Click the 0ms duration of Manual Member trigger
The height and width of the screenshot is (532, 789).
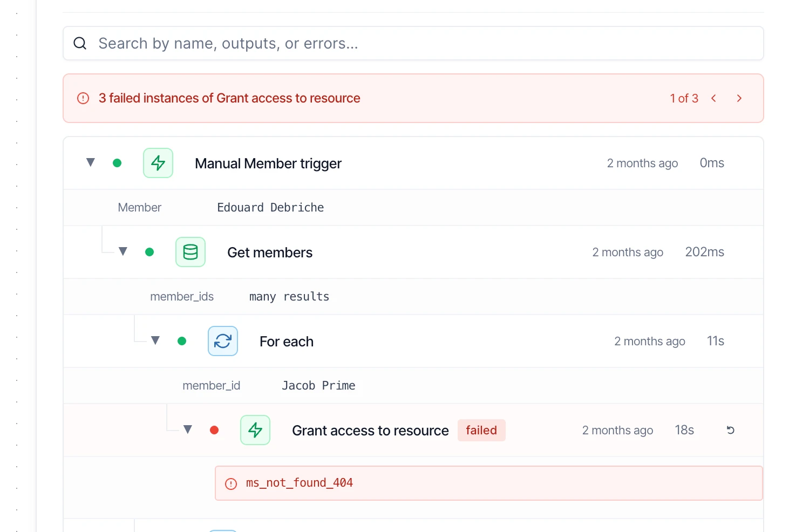pos(712,163)
